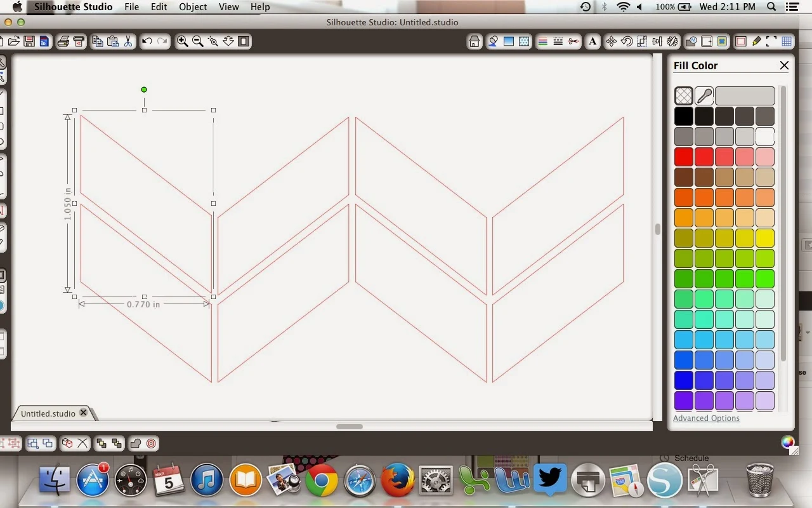Open the Fill Gradient window

pyautogui.click(x=509, y=42)
